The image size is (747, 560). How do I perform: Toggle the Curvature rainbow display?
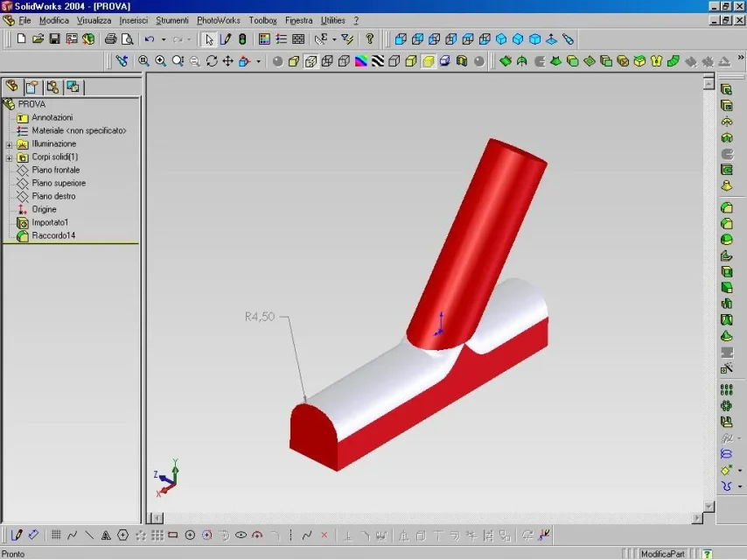[361, 61]
